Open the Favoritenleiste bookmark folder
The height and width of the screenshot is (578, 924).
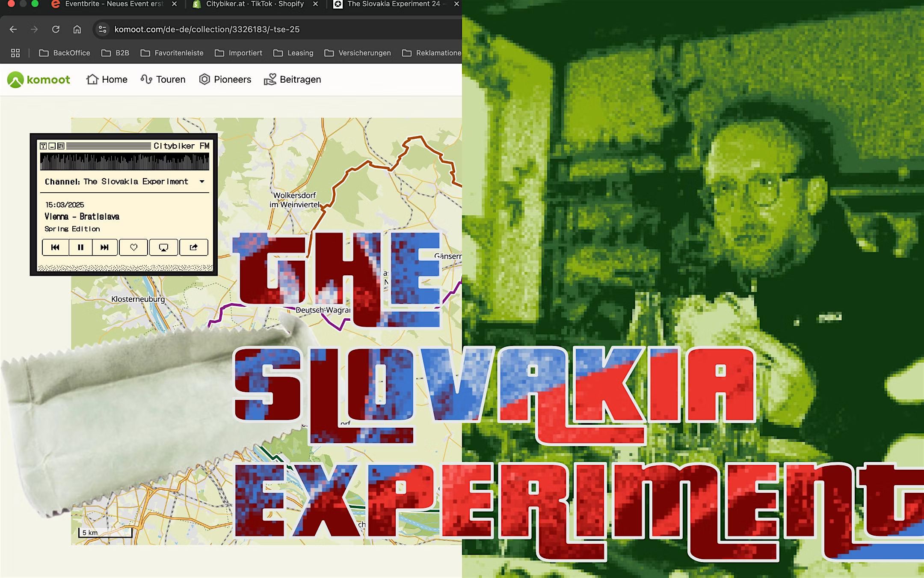click(172, 53)
